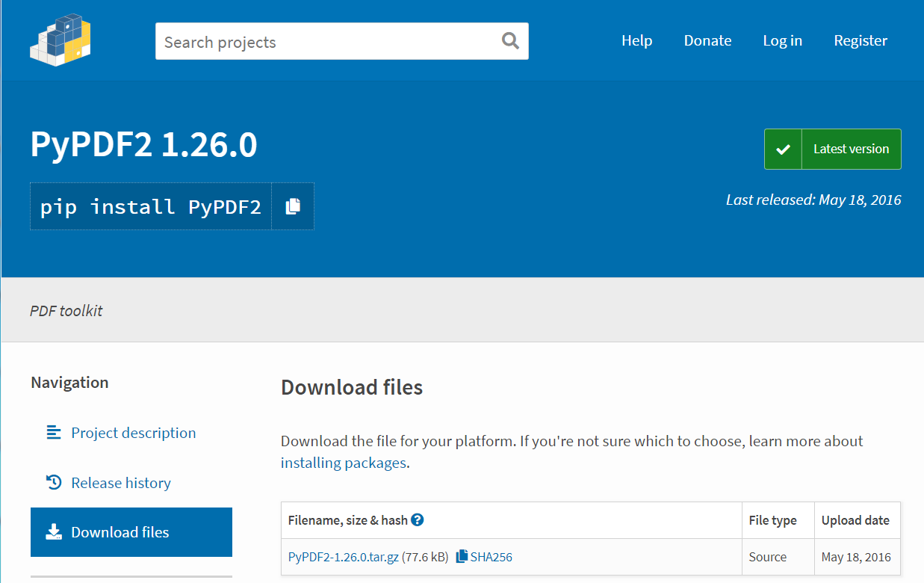Click the green checkmark icon
The image size is (924, 583).
[x=783, y=149]
